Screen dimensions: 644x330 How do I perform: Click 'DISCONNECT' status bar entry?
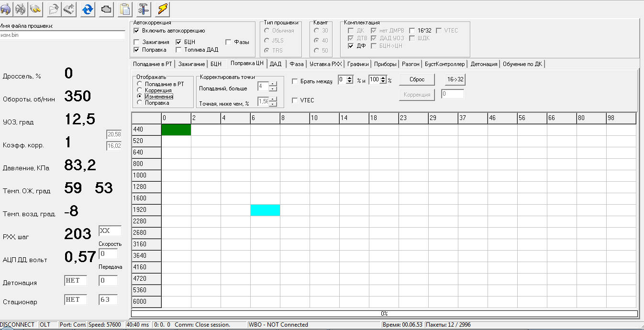click(x=18, y=325)
